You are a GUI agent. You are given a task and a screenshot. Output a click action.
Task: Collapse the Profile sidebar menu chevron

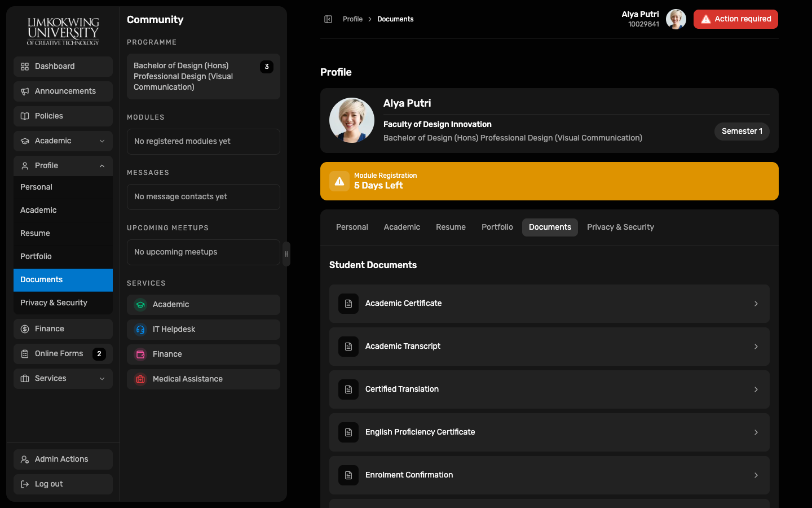pos(102,166)
